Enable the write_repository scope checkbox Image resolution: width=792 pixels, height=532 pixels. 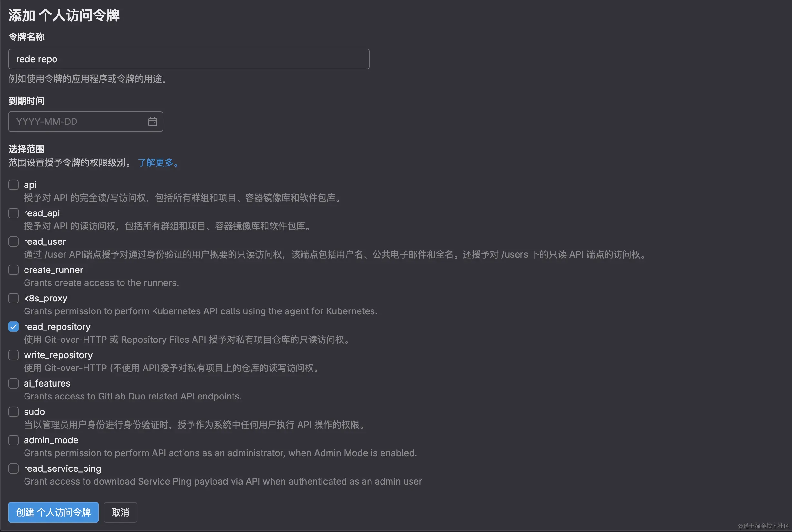(x=13, y=355)
